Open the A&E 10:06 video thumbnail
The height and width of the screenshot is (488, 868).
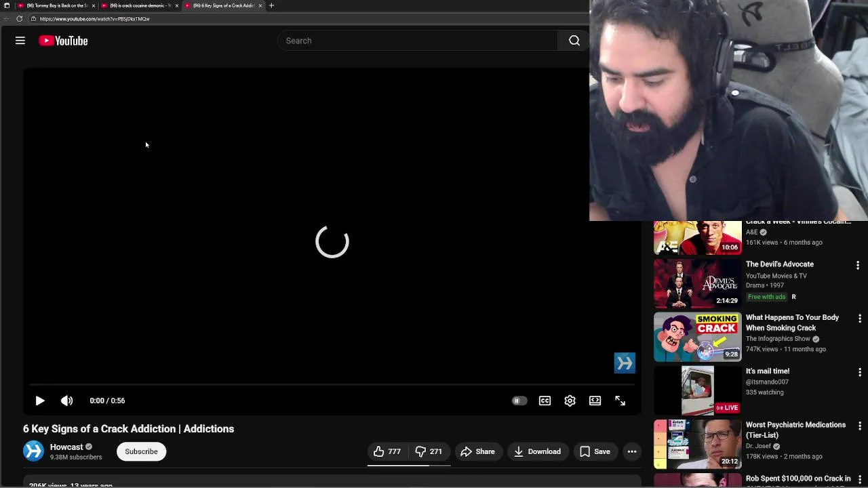coord(698,238)
